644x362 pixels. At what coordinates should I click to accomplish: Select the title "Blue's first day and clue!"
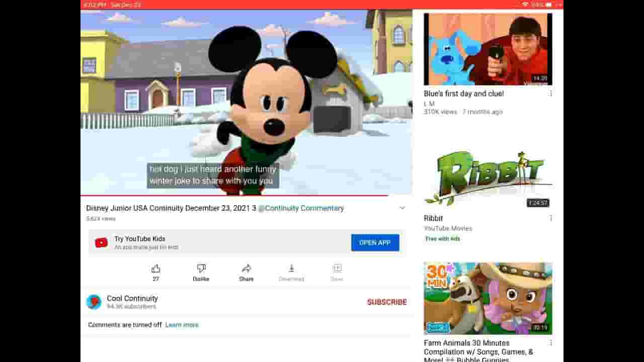464,94
